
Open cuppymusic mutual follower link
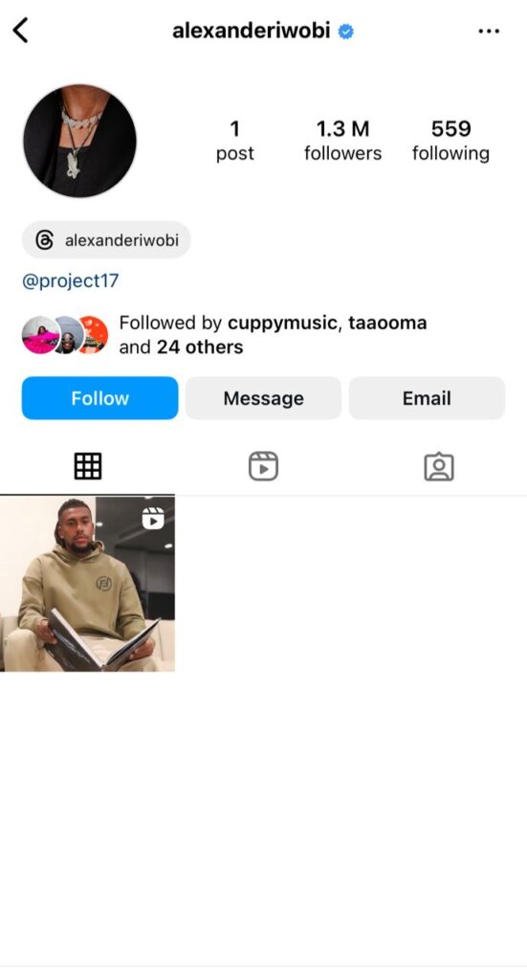(283, 323)
